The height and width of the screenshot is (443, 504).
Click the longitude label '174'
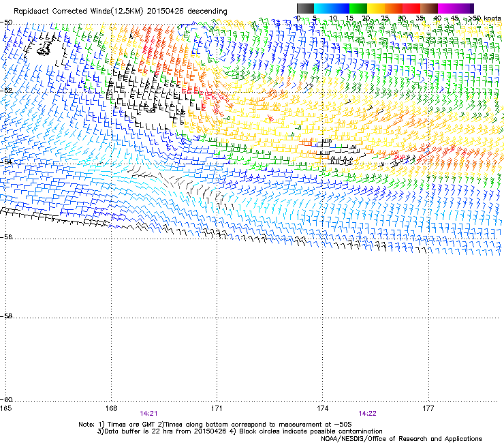[322, 408]
